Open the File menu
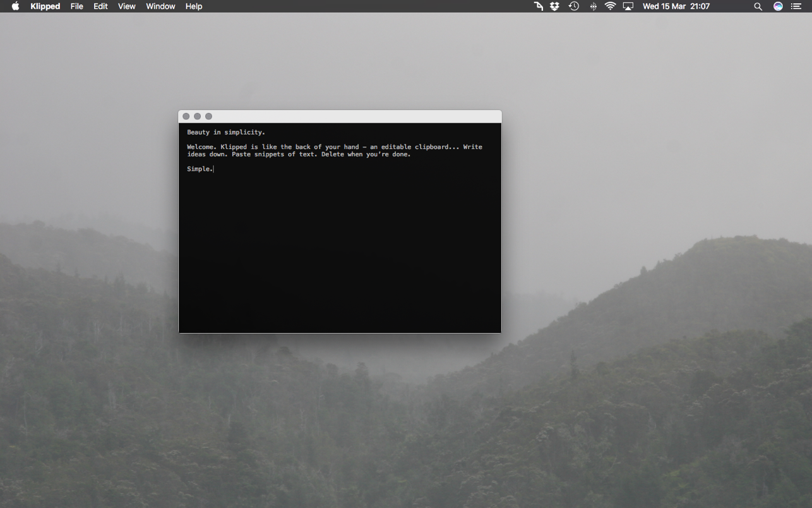812x508 pixels. click(x=76, y=6)
